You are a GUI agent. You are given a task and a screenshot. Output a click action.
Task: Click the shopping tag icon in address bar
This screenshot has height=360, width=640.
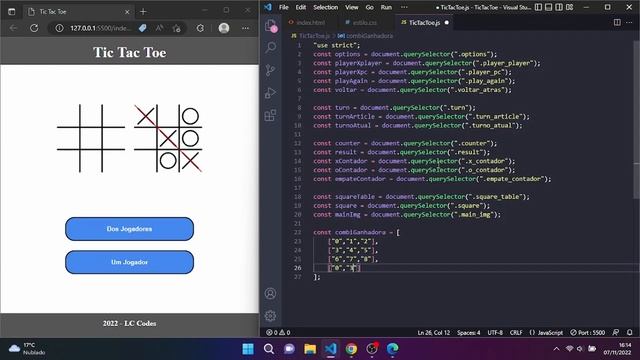point(142,28)
